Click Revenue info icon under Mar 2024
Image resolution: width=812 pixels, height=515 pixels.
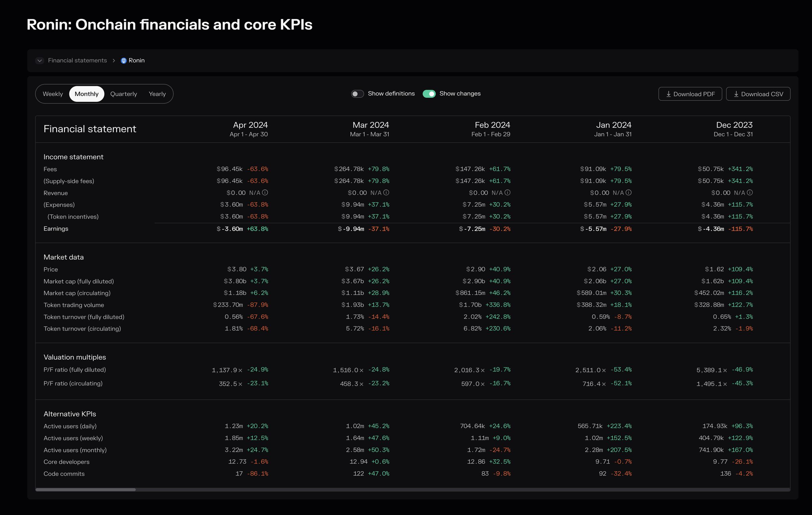[x=386, y=192]
